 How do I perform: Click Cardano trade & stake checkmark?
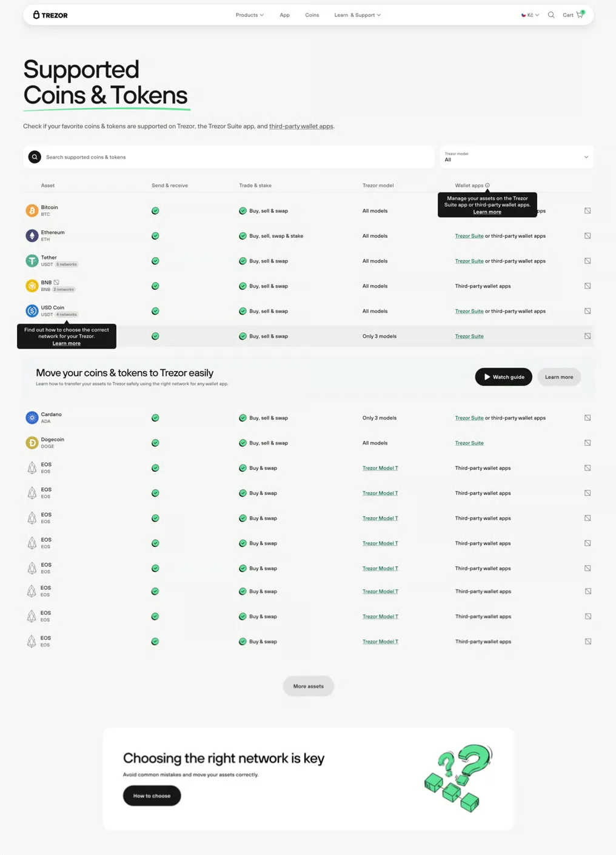click(243, 418)
